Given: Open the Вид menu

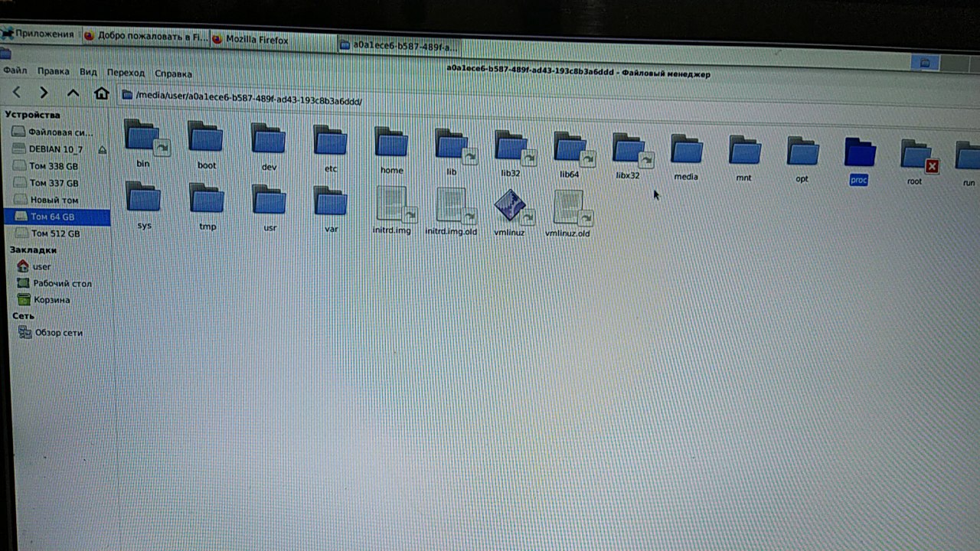Looking at the screenshot, I should tap(88, 72).
